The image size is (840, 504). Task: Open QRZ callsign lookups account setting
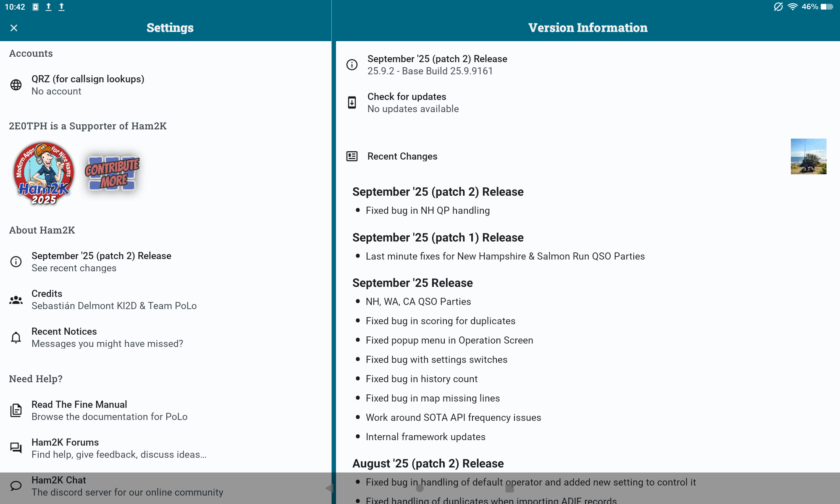pos(88,85)
